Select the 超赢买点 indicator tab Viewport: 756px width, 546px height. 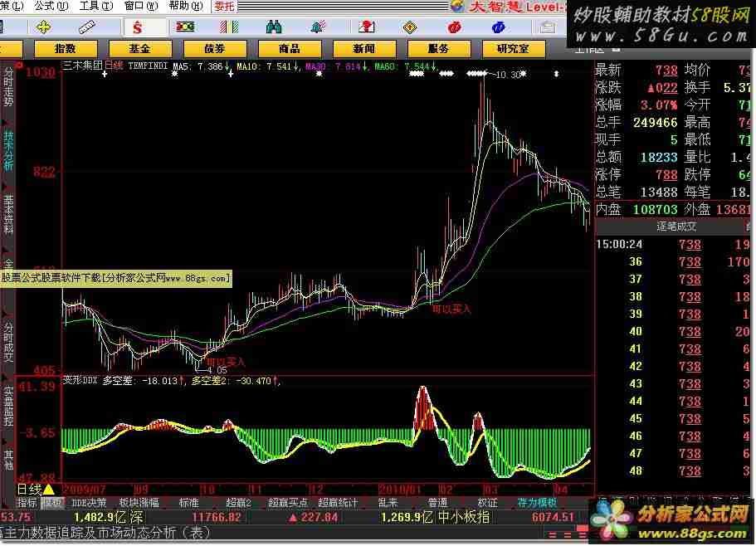288,503
